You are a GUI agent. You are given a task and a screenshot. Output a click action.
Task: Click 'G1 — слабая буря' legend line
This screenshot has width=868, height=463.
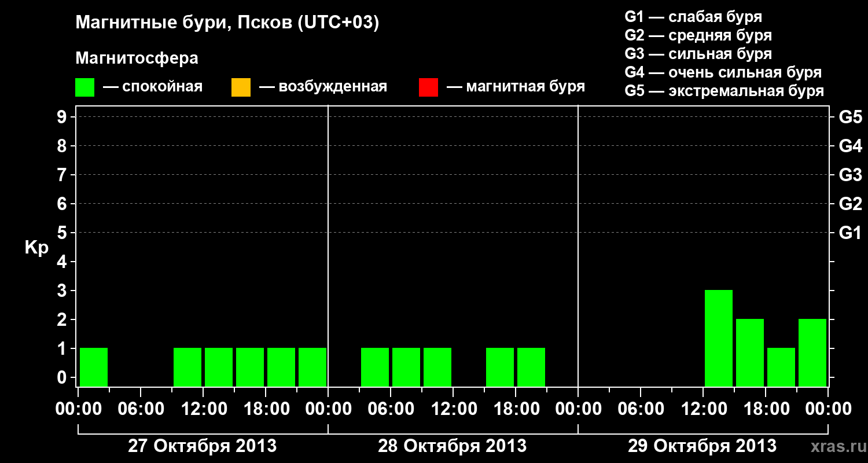693,17
